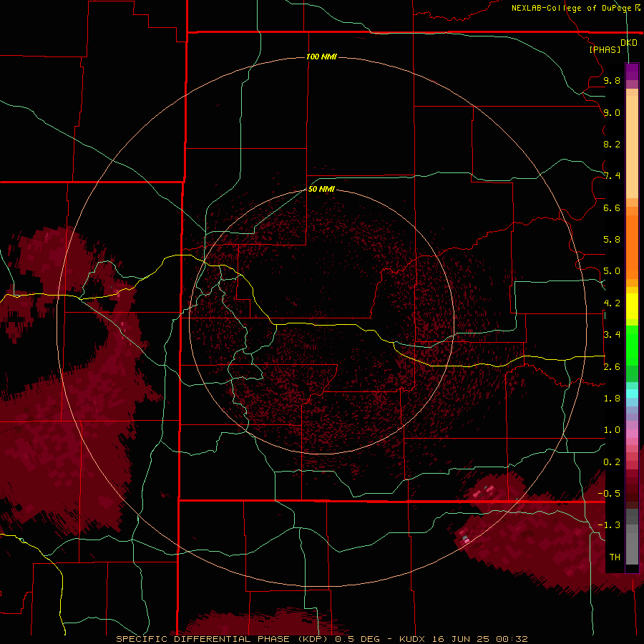Click the 8.2 scale value
The width and height of the screenshot is (644, 644).
point(612,144)
